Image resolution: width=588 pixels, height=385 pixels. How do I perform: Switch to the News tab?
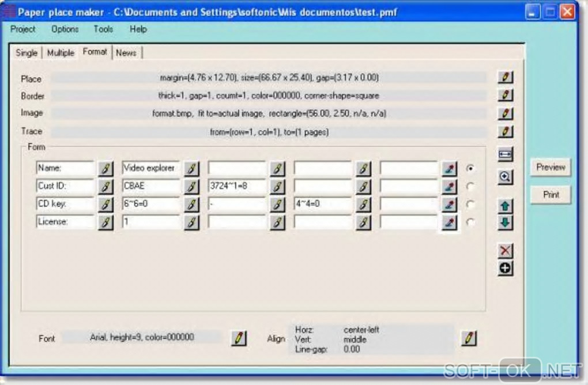126,53
